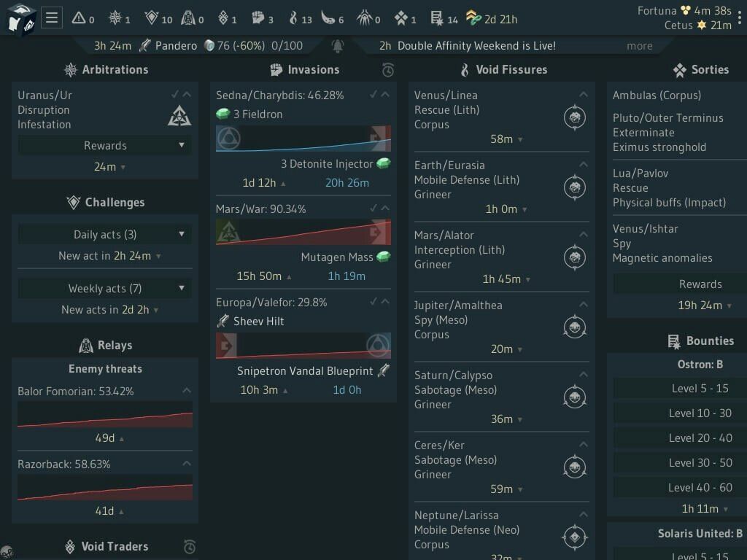Collapse the Venus/Linea fissure entry

583,94
